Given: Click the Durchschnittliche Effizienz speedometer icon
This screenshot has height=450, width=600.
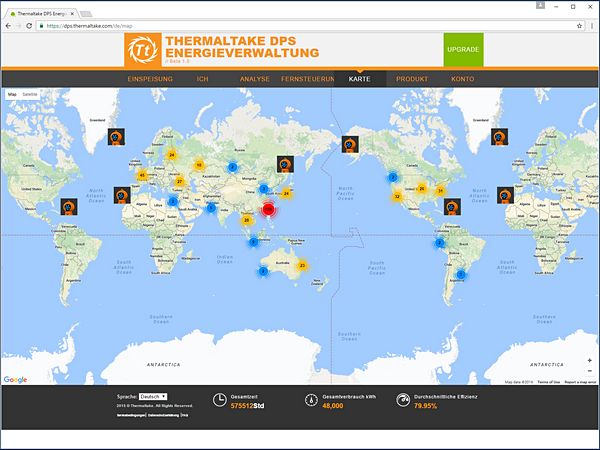Looking at the screenshot, I should (x=403, y=400).
